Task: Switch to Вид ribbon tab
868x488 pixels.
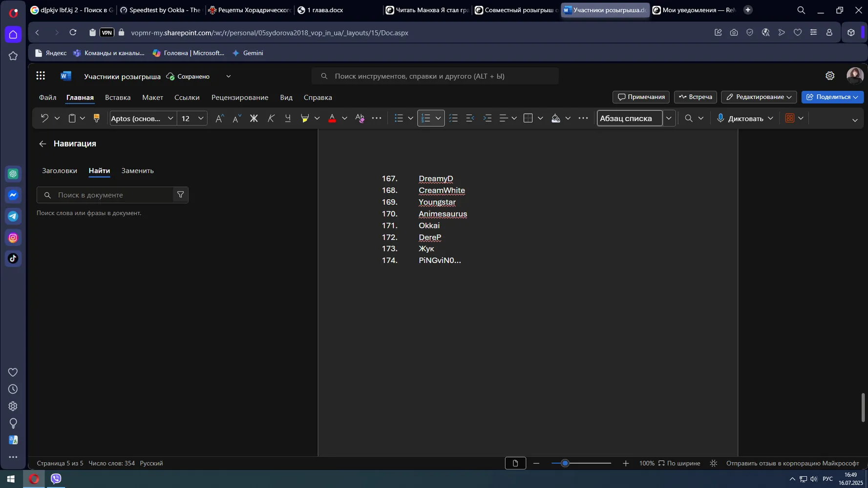Action: pyautogui.click(x=286, y=97)
